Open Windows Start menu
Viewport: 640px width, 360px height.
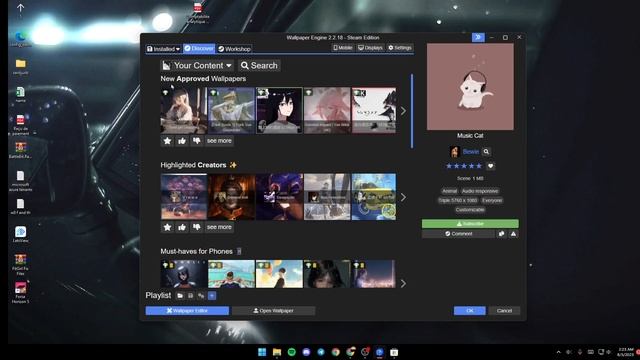pyautogui.click(x=262, y=352)
